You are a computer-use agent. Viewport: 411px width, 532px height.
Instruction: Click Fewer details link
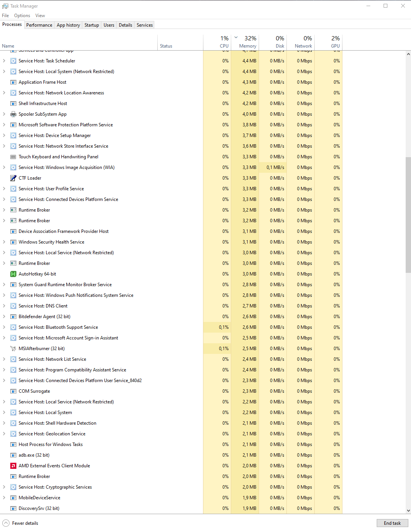pos(25,523)
